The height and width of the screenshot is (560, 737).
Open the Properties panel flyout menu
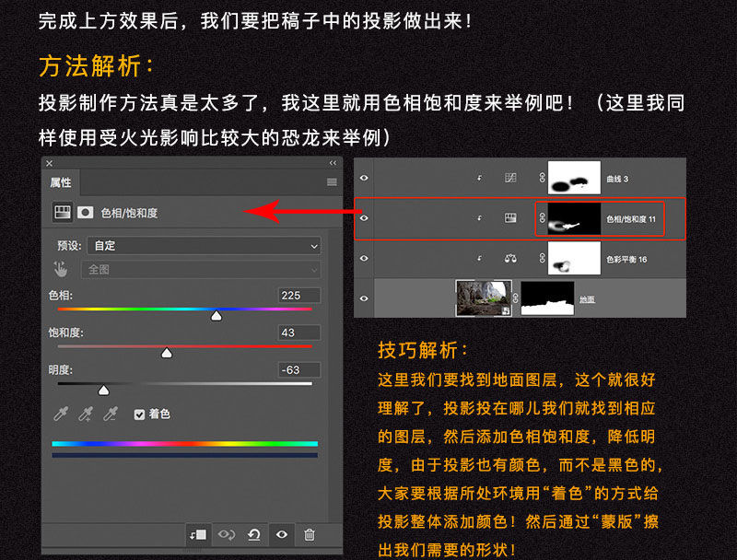[x=332, y=182]
